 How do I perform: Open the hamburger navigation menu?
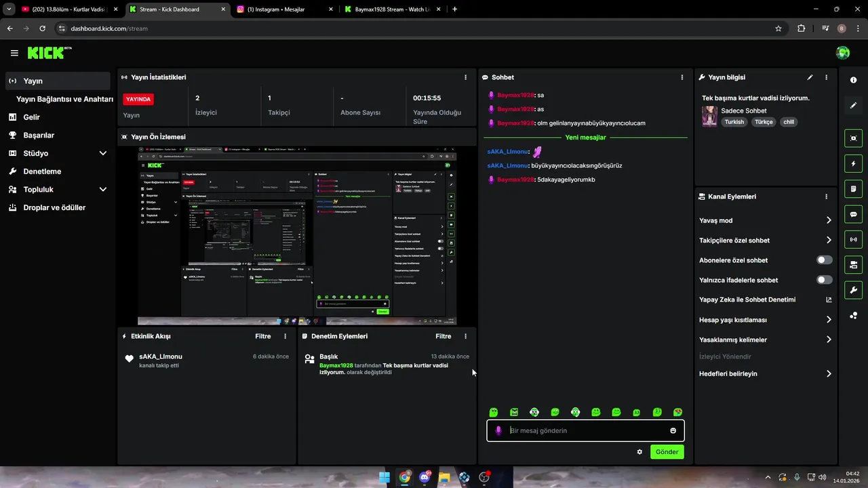[x=14, y=53]
